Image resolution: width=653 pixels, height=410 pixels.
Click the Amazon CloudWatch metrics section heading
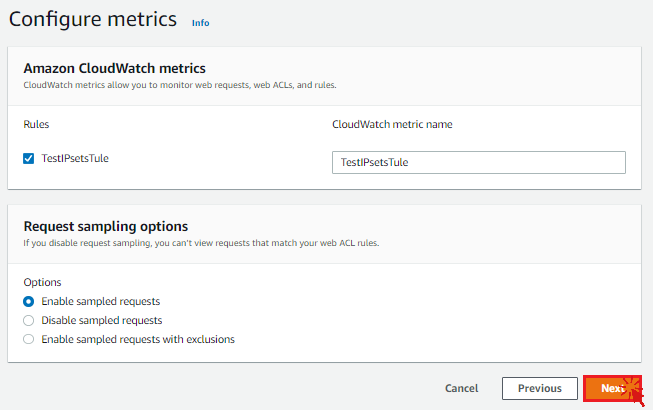pos(114,69)
